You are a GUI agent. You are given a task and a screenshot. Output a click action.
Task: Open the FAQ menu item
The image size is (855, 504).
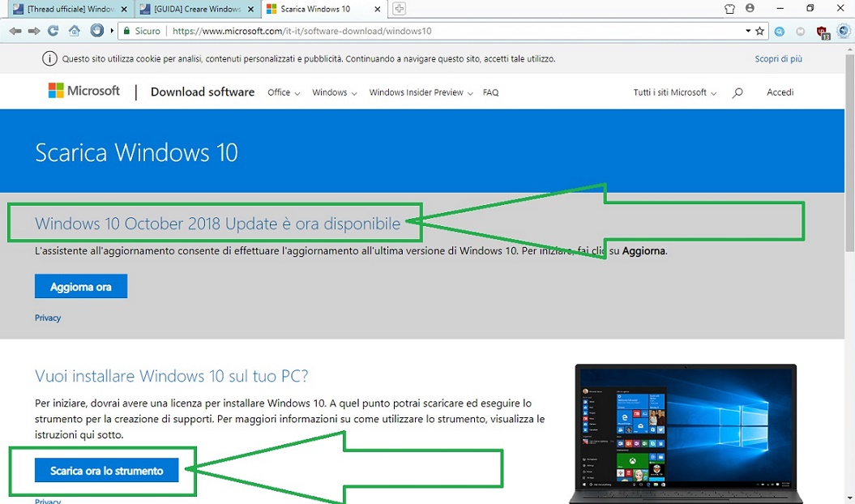[491, 92]
